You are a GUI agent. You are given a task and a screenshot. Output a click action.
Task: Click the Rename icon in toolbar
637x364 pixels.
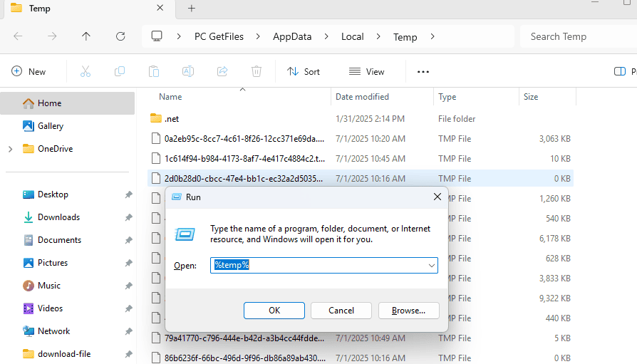pos(187,71)
